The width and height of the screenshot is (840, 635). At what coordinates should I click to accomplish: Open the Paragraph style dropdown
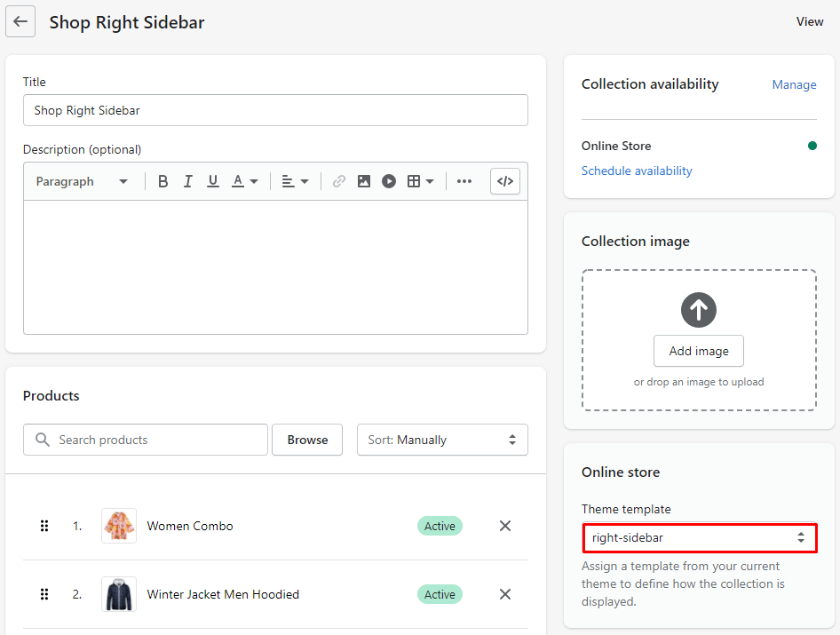(x=82, y=181)
